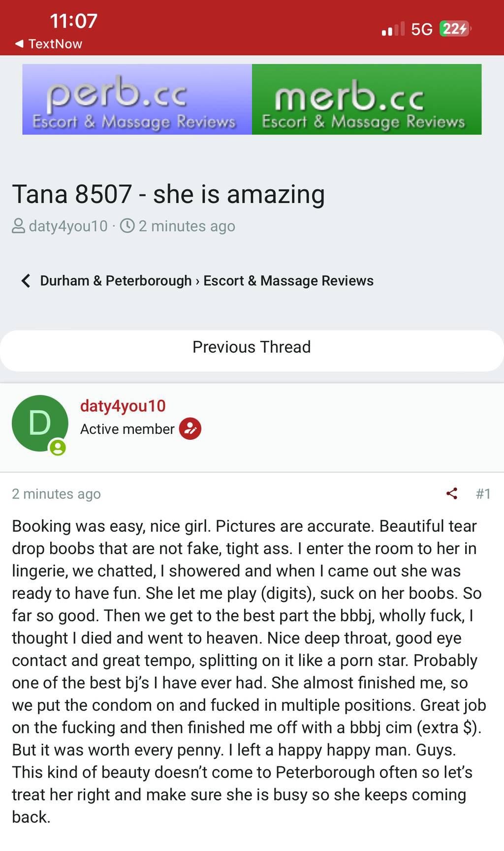Open daty4you10 link below the thread title
This screenshot has width=504, height=851.
tap(68, 226)
